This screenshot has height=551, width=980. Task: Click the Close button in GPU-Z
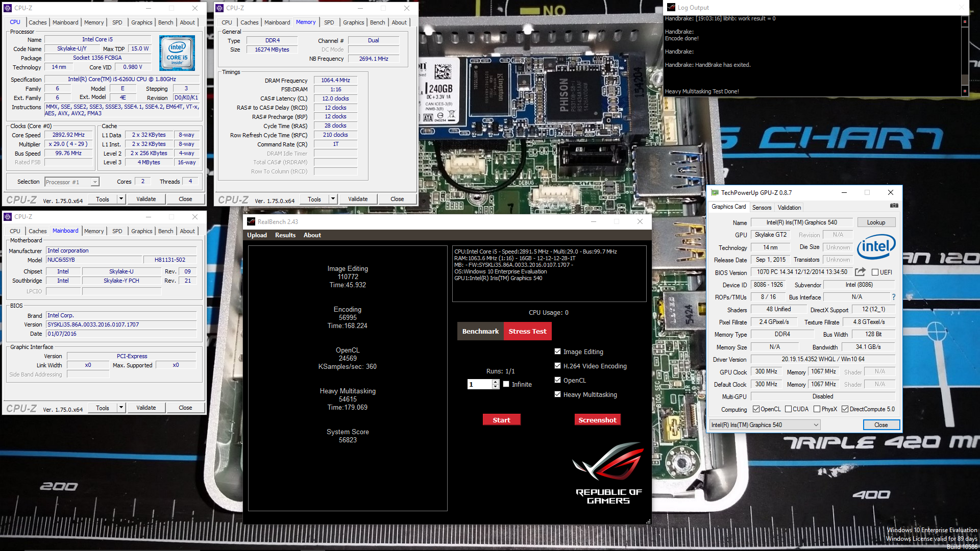click(x=881, y=424)
